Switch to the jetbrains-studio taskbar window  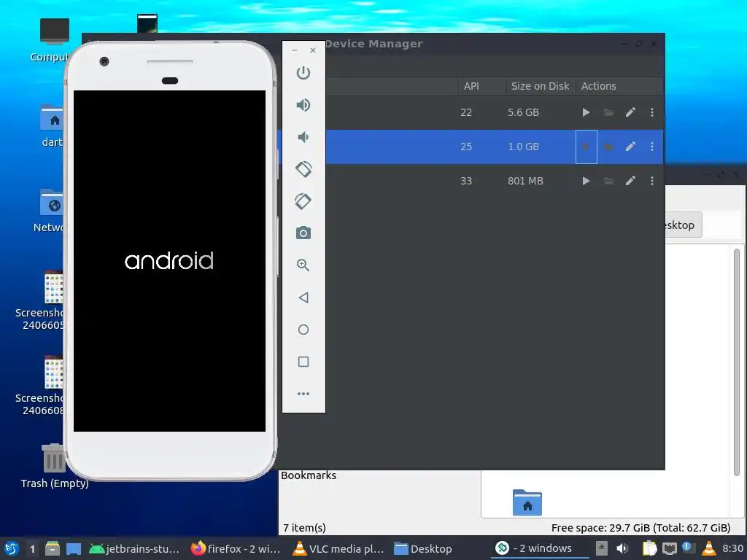point(134,548)
